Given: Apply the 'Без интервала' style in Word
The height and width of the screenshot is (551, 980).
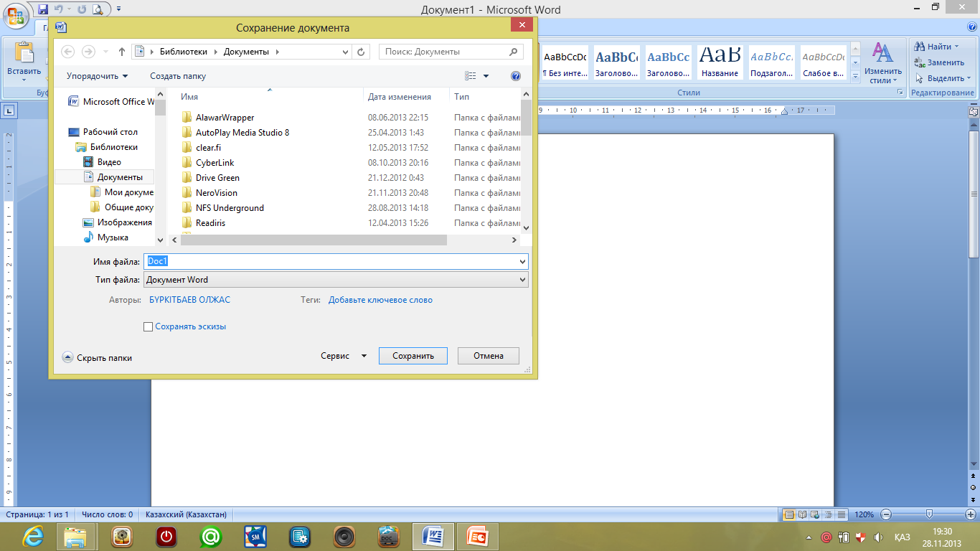Looking at the screenshot, I should pyautogui.click(x=564, y=62).
